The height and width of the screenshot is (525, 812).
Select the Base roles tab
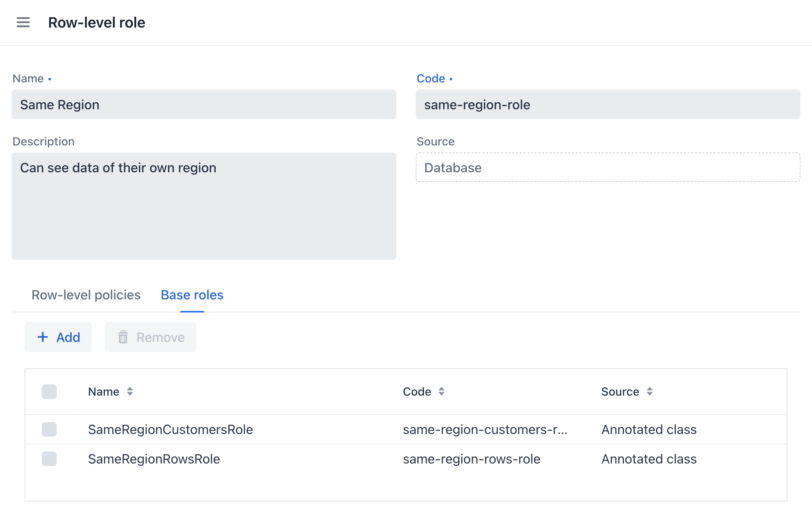(x=192, y=295)
